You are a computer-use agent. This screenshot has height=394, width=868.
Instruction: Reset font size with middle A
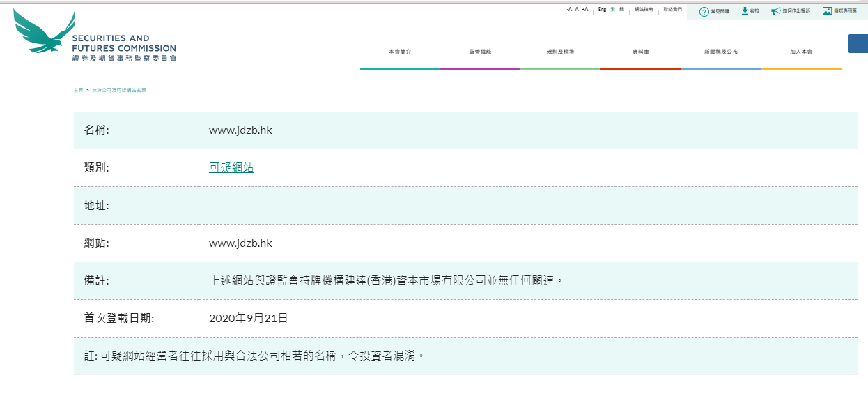click(x=577, y=10)
